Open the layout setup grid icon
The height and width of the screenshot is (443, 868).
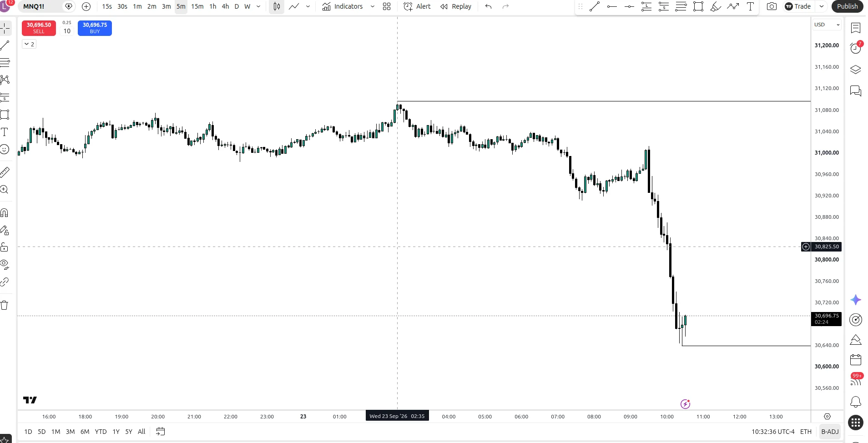387,6
